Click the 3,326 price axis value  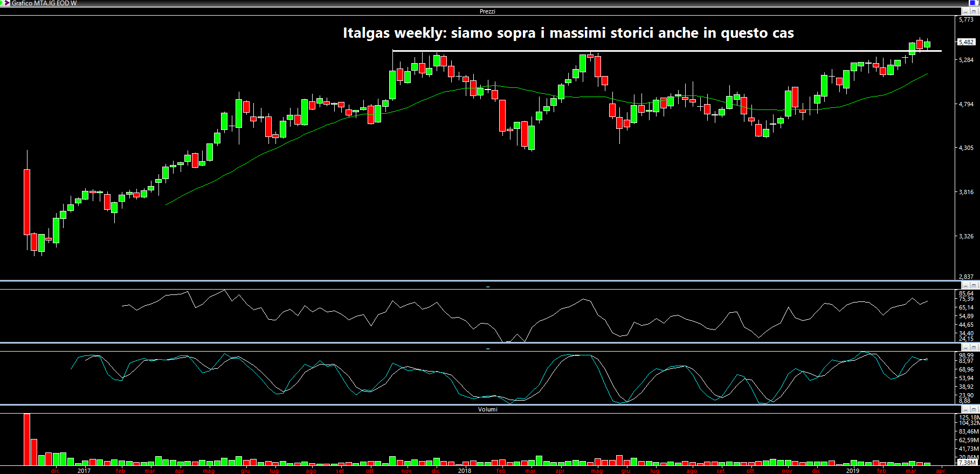click(x=966, y=236)
